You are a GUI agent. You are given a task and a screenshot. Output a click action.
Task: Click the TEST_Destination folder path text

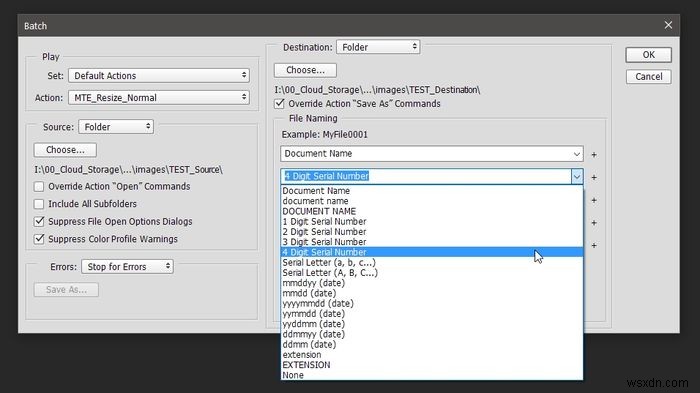377,90
